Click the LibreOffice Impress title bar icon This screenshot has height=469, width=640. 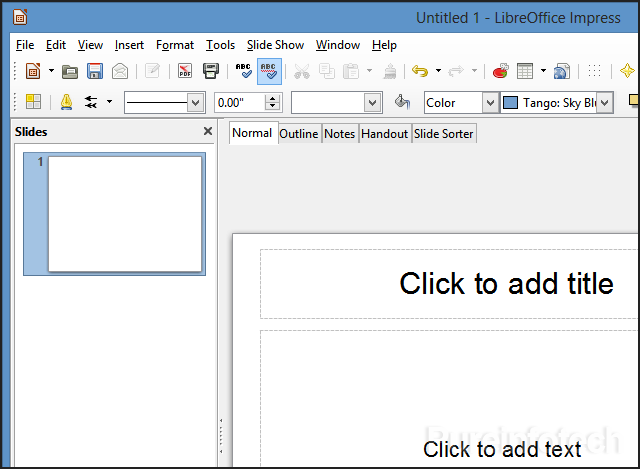(x=20, y=18)
